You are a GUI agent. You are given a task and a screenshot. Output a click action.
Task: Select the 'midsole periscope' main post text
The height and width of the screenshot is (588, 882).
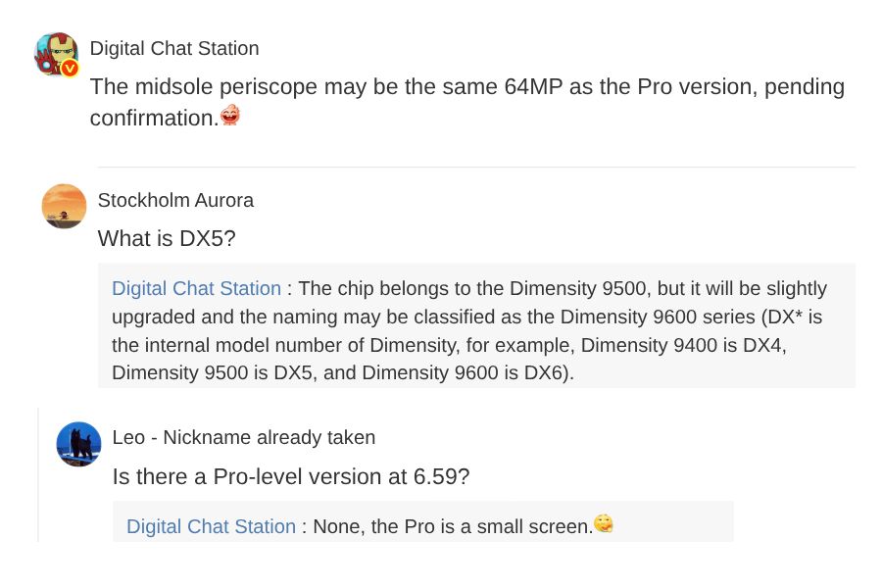tap(467, 102)
